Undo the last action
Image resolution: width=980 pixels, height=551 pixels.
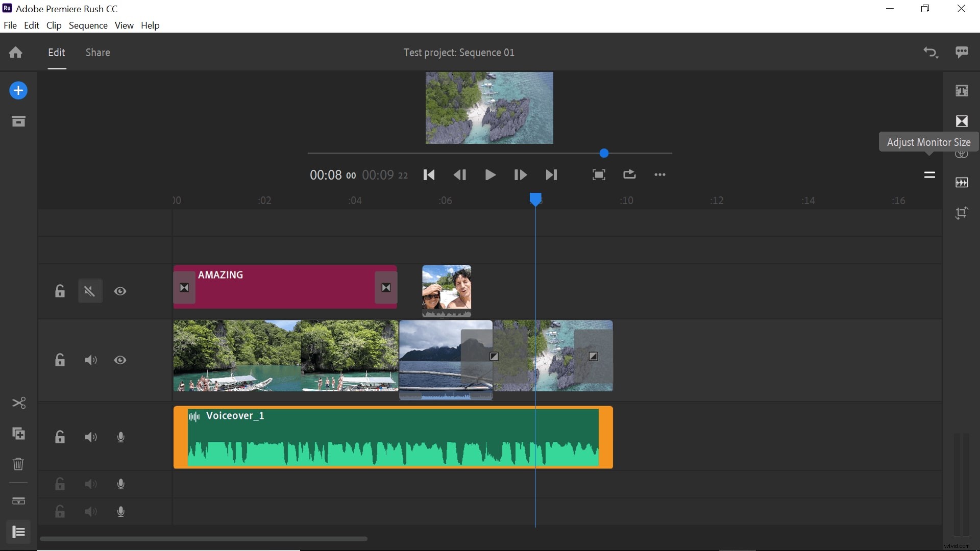[x=930, y=52]
